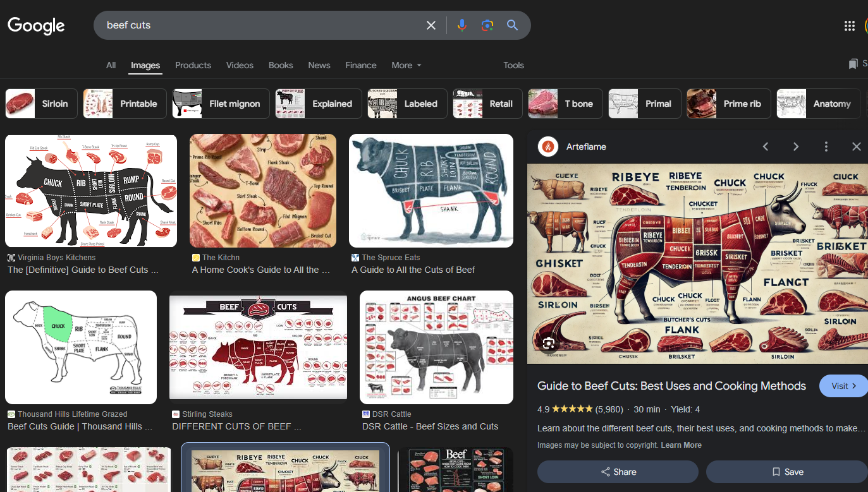The height and width of the screenshot is (492, 868).
Task: Go to the Finance tab
Action: click(361, 65)
